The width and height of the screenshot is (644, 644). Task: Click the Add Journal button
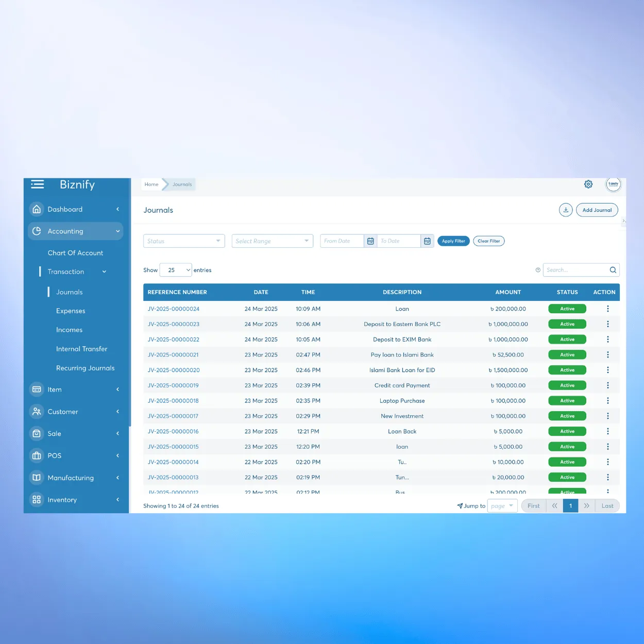(x=597, y=210)
